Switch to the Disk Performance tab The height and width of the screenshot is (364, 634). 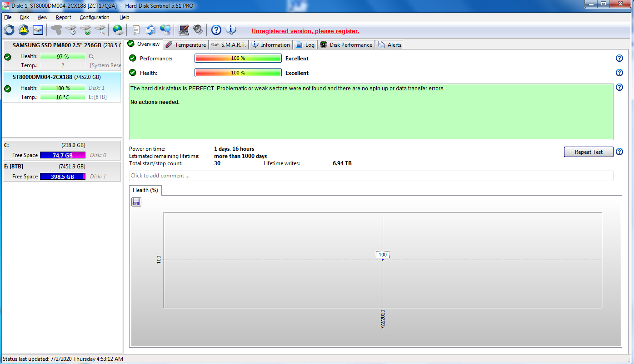click(x=346, y=44)
